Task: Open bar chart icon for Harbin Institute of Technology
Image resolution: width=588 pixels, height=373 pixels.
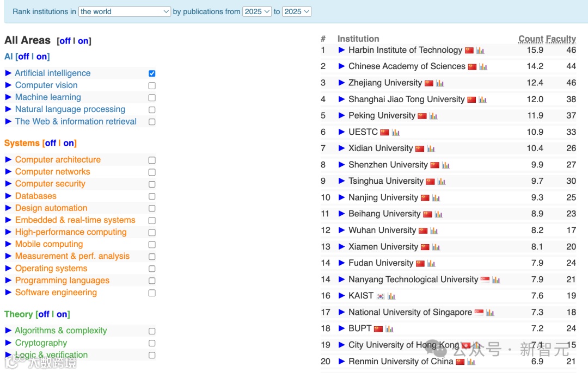Action: 480,51
